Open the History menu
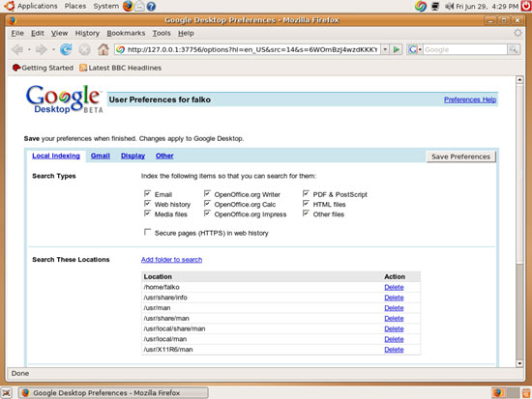Image resolution: width=532 pixels, height=399 pixels. click(87, 33)
